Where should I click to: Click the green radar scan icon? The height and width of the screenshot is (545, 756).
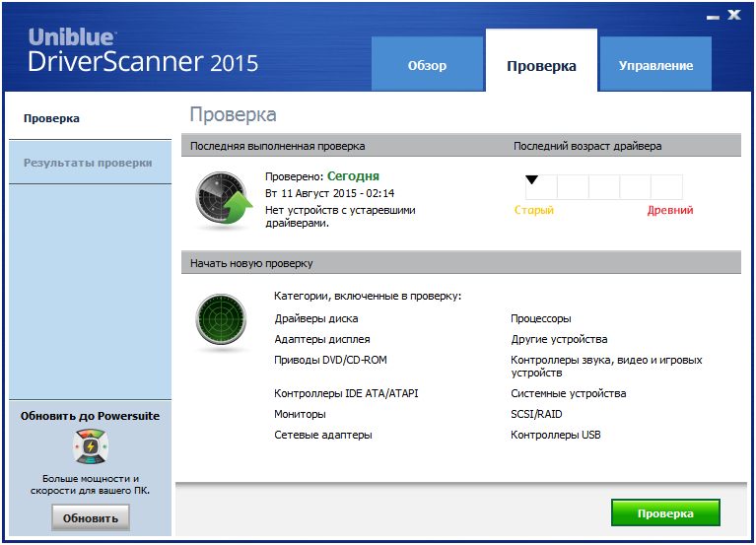tap(222, 322)
